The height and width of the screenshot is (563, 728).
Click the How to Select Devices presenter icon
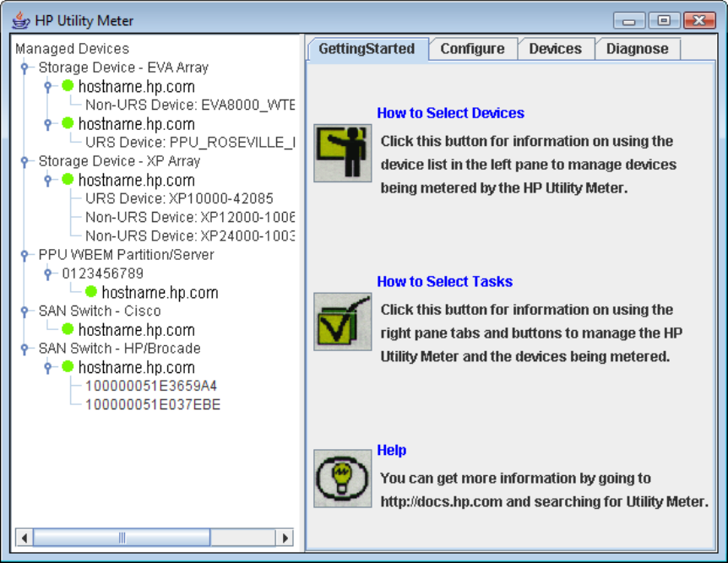click(x=343, y=153)
